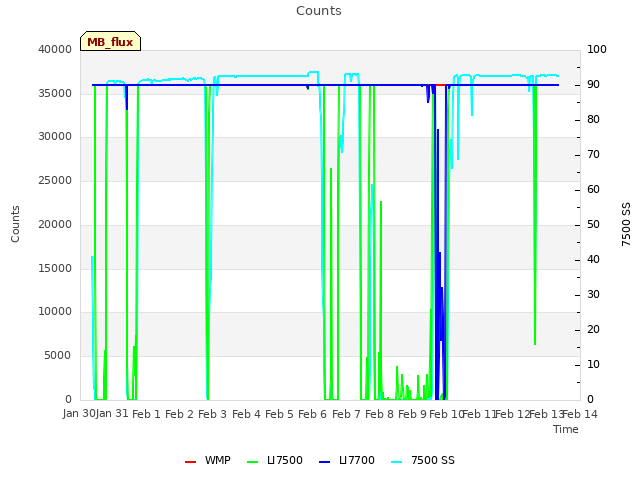640x480 pixels.
Task: Click the 70 right-axis tick label
Action: (x=593, y=155)
